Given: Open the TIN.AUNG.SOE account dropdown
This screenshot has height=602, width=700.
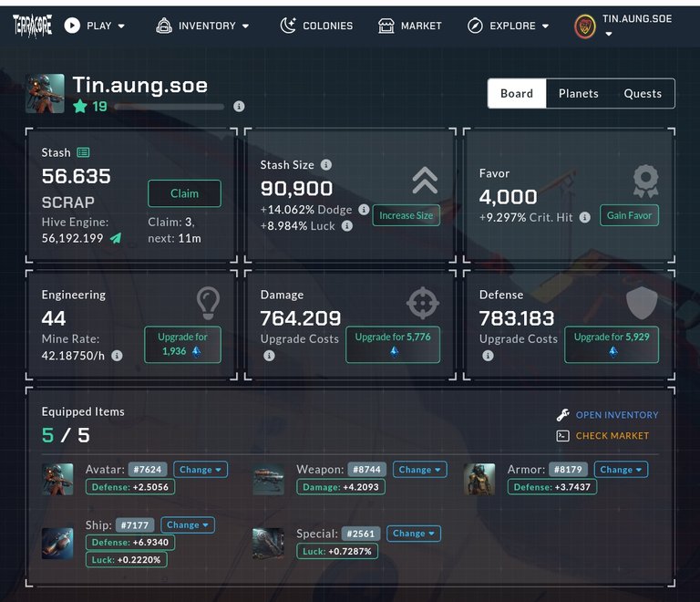Looking at the screenshot, I should pyautogui.click(x=609, y=34).
